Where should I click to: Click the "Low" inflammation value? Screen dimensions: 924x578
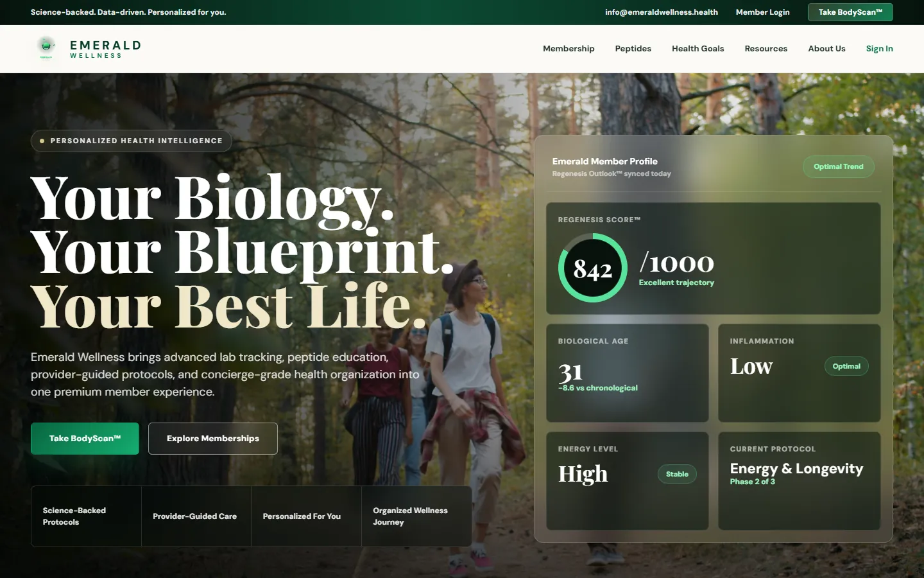tap(751, 366)
